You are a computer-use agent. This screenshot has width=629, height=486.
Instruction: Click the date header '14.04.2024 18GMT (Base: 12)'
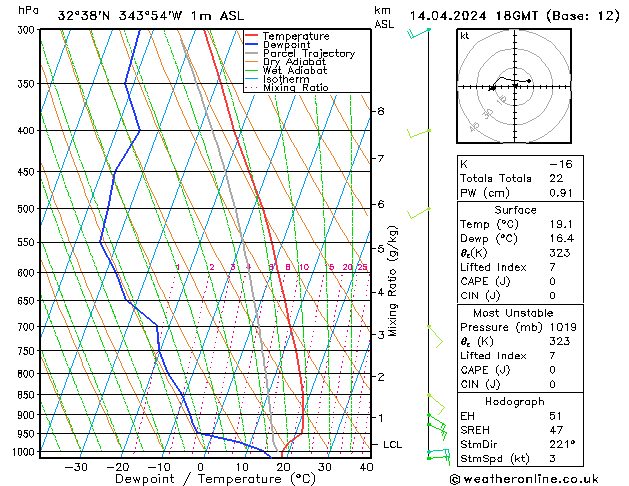pos(515,16)
